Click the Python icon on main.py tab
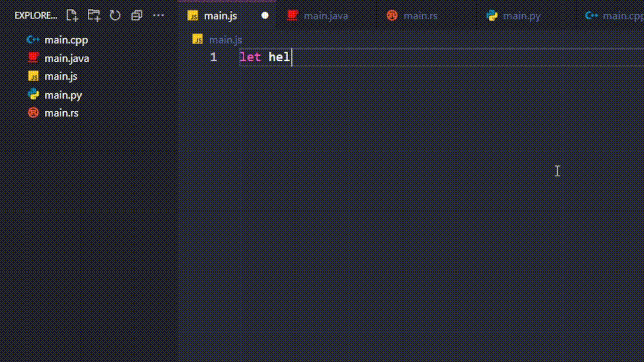The width and height of the screenshot is (644, 362). point(491,15)
